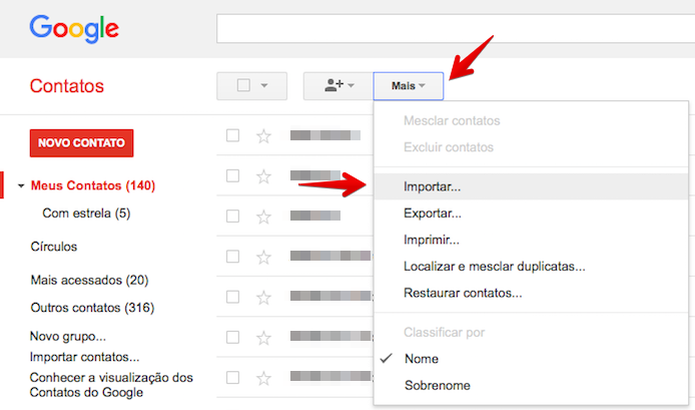Star the third contact in the list

click(264, 217)
